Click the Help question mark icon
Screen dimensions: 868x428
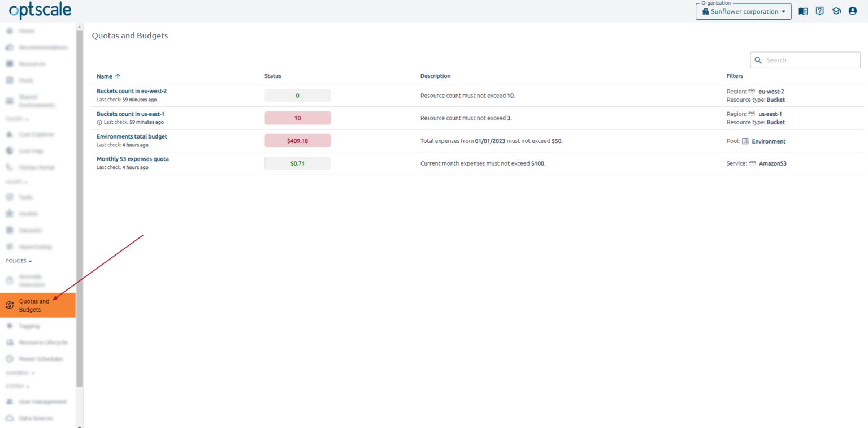(x=819, y=11)
